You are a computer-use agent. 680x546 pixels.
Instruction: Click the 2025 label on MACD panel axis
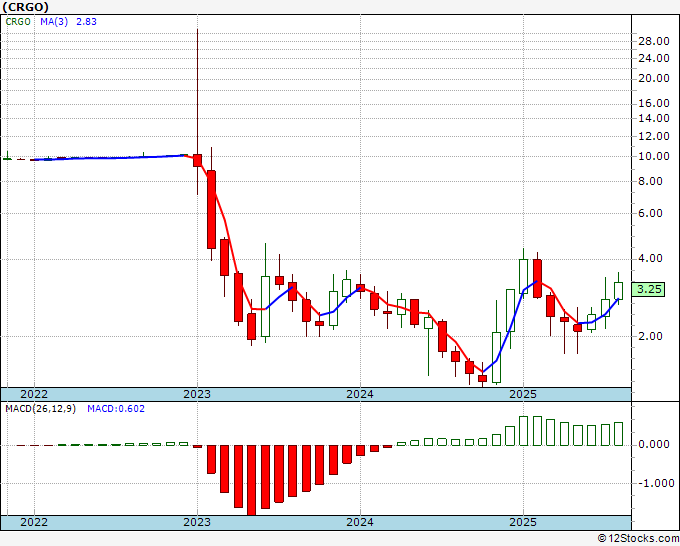pyautogui.click(x=523, y=522)
